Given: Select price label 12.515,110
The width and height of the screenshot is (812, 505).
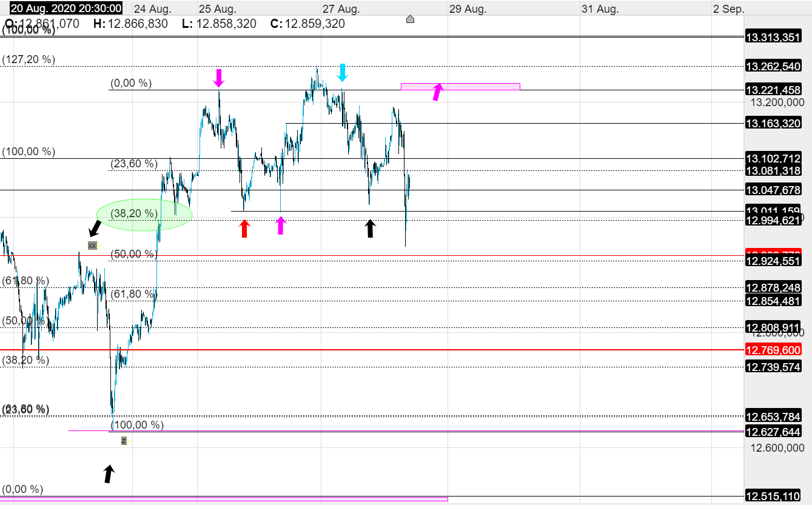Looking at the screenshot, I should 773,496.
